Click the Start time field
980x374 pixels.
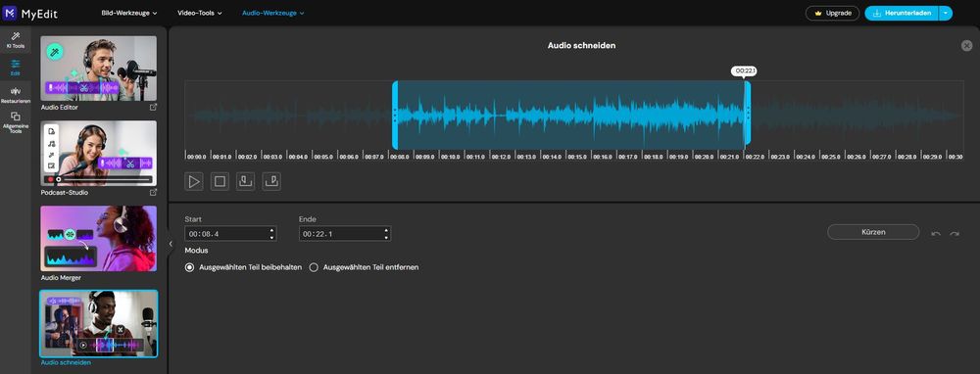click(230, 234)
